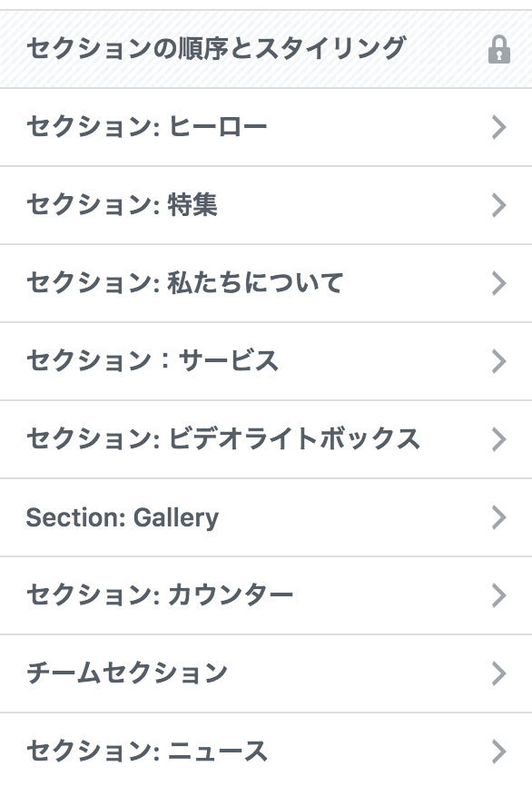Select the ビデオライトボックス section

point(182,439)
